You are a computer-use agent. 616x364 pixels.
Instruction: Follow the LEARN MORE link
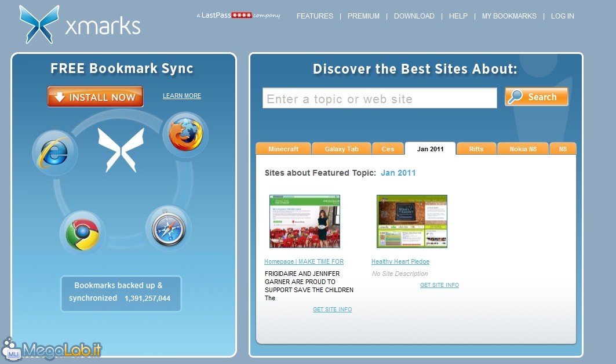point(182,96)
